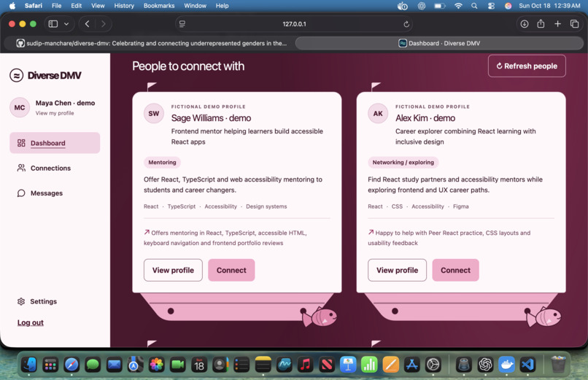The image size is (588, 380).
Task: Show tab overview in Safari toolbar
Action: click(574, 23)
